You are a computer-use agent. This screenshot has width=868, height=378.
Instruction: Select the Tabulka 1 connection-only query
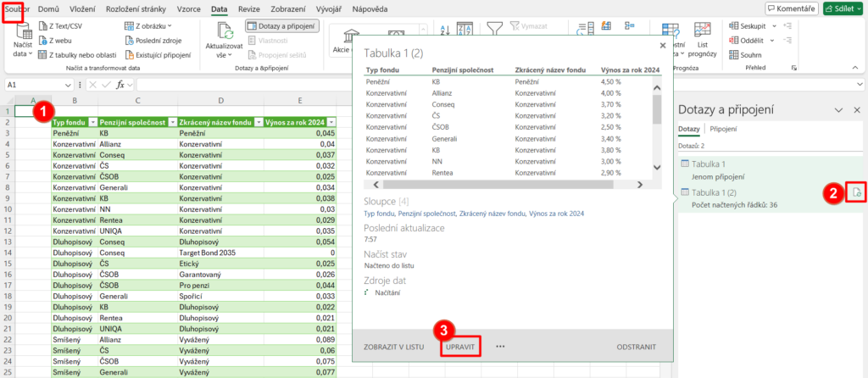[x=770, y=170]
